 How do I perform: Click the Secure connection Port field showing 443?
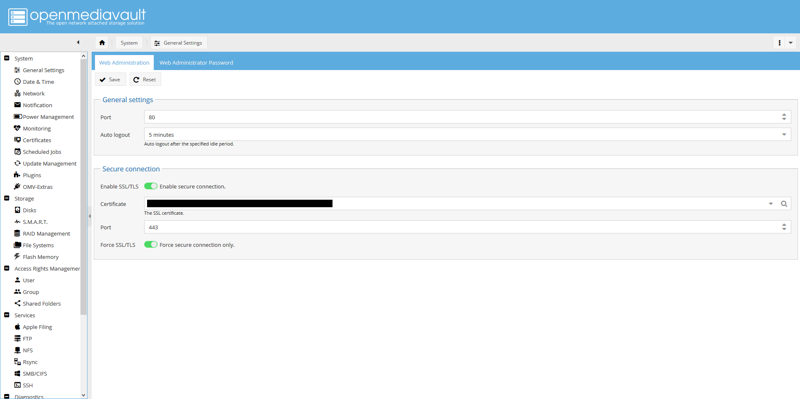[x=467, y=227]
